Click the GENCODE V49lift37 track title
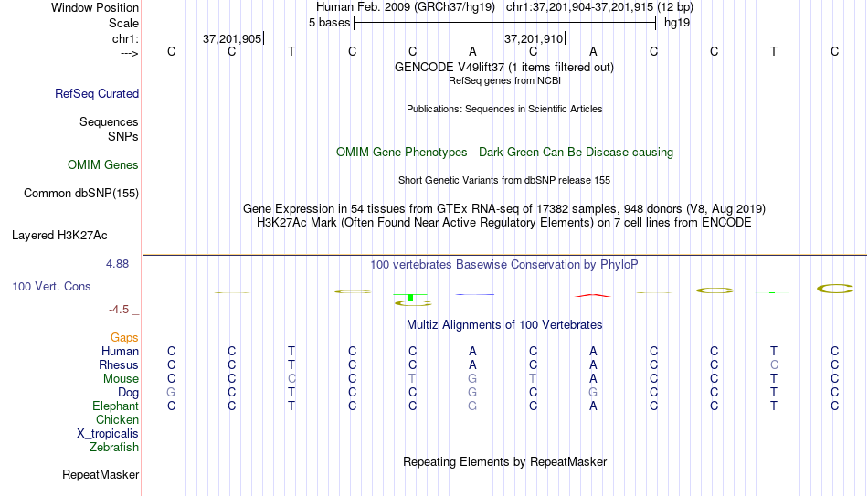 pyautogui.click(x=503, y=67)
